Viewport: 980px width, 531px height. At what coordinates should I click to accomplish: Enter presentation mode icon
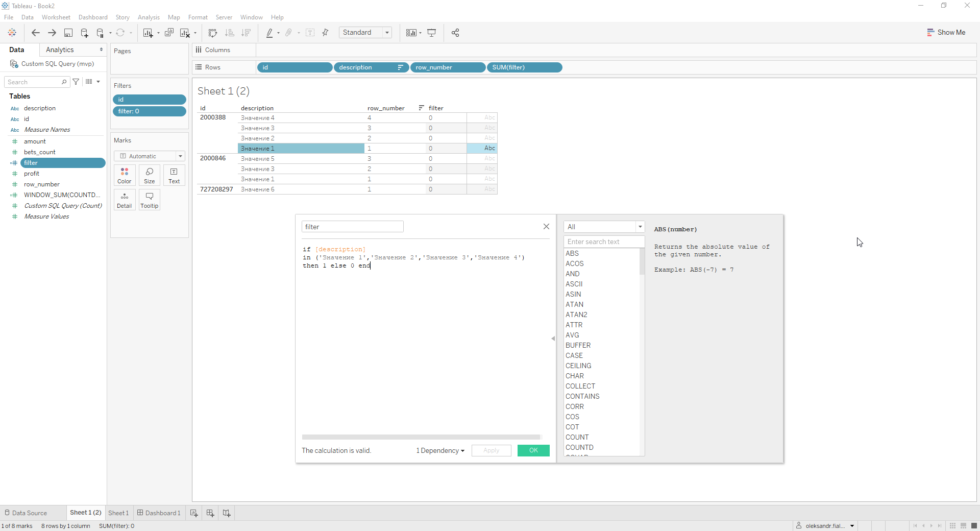(x=432, y=33)
